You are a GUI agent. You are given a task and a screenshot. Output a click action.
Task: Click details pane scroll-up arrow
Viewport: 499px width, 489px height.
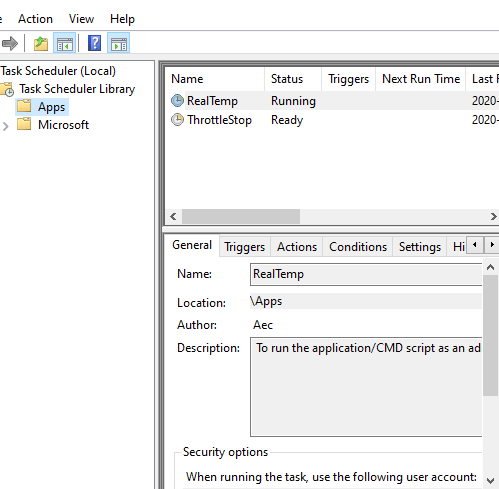490,267
